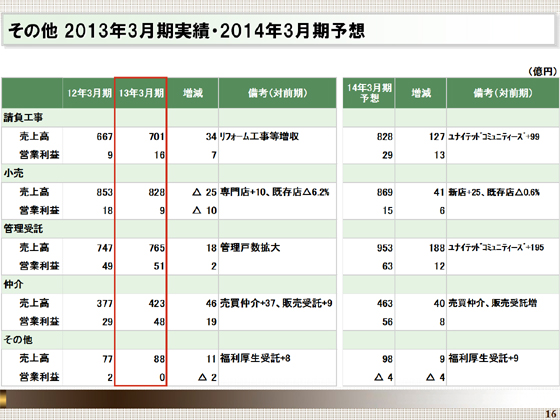Click 売上高 label under 請負工事
The image size is (560, 420).
[x=34, y=136]
